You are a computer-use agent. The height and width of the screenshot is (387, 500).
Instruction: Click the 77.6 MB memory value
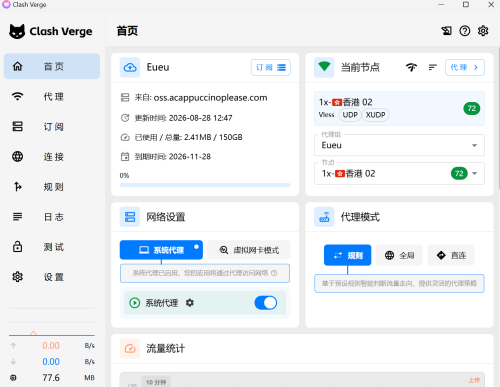pos(51,378)
